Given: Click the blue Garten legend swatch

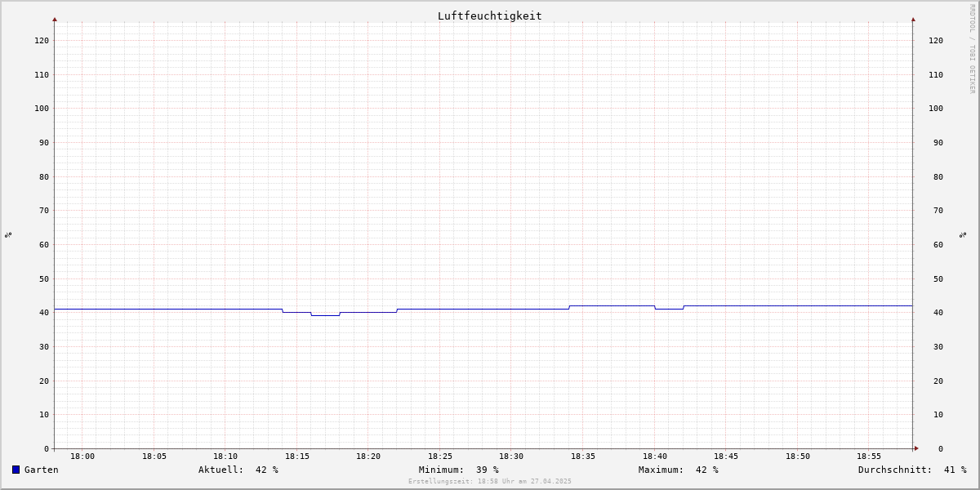Looking at the screenshot, I should pyautogui.click(x=16, y=470).
